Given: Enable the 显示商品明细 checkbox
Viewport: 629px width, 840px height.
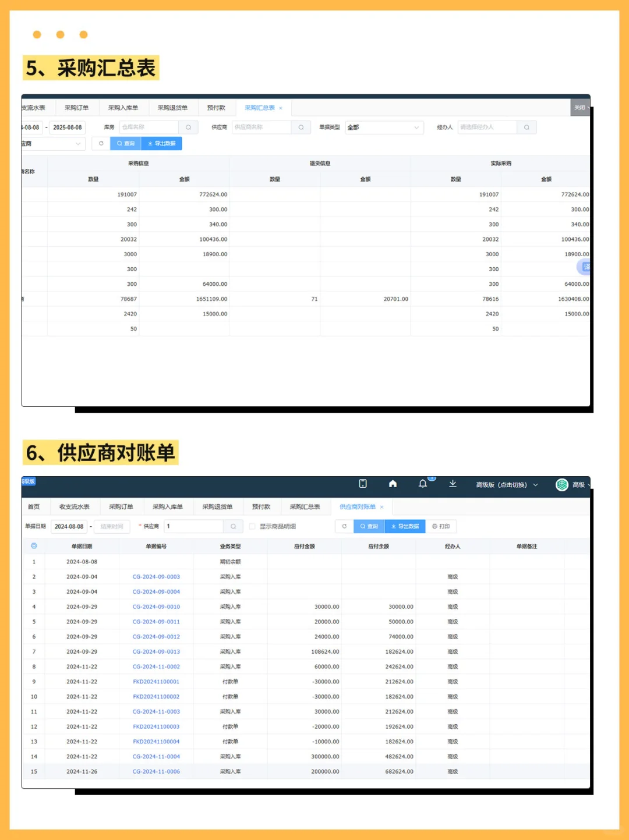Looking at the screenshot, I should (x=252, y=526).
